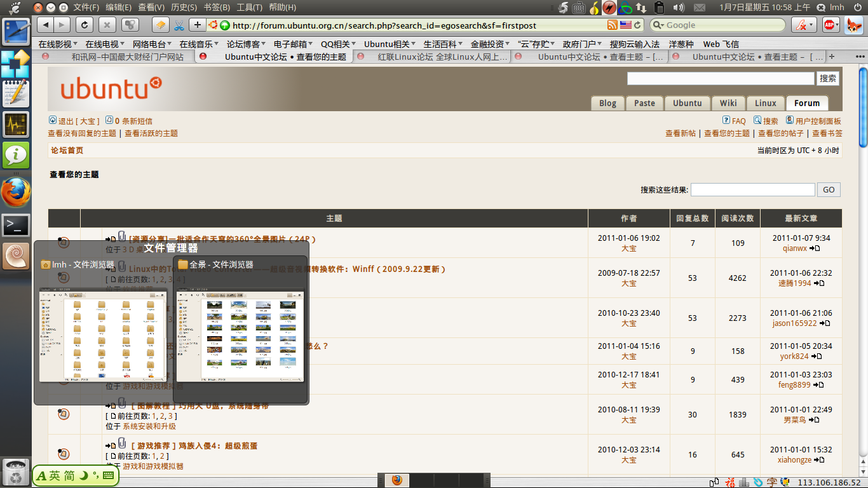
Task: Open the volume speaker icon in top panel
Action: point(679,8)
